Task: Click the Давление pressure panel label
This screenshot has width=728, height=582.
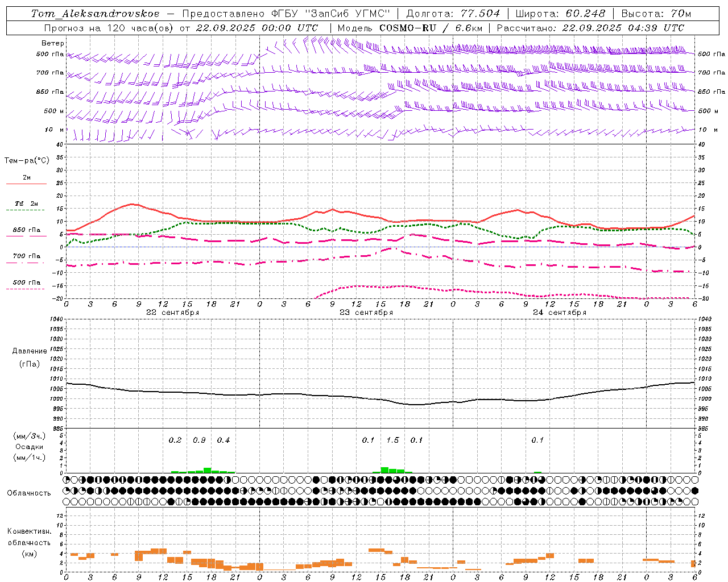Action: click(x=30, y=351)
